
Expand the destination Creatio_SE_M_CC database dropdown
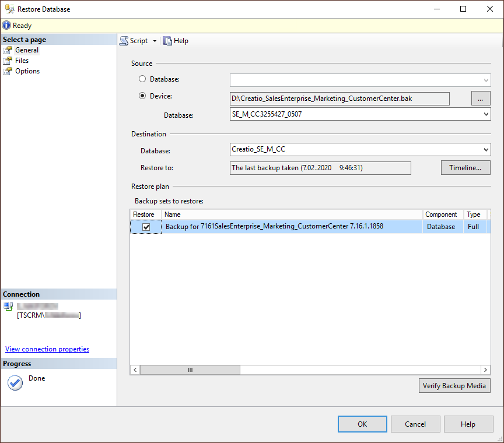coord(486,150)
